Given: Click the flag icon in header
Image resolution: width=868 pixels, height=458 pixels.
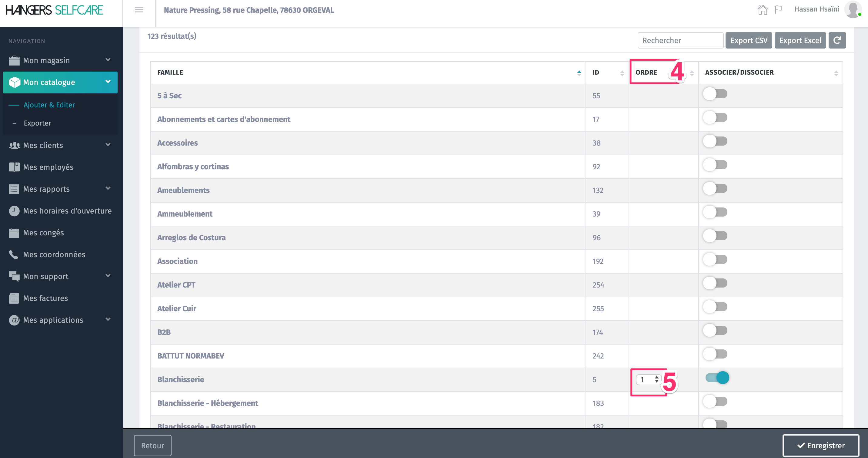Looking at the screenshot, I should tap(778, 10).
